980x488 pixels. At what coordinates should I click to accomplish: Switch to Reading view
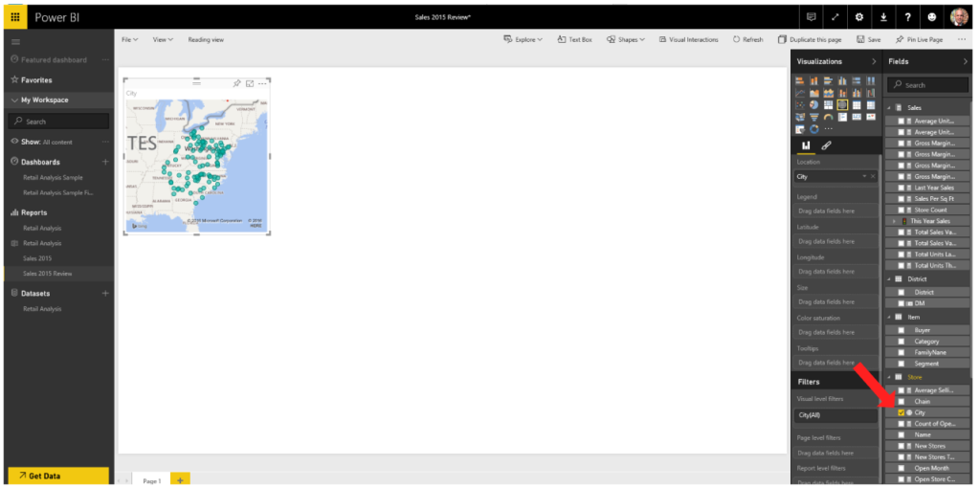[x=206, y=39]
